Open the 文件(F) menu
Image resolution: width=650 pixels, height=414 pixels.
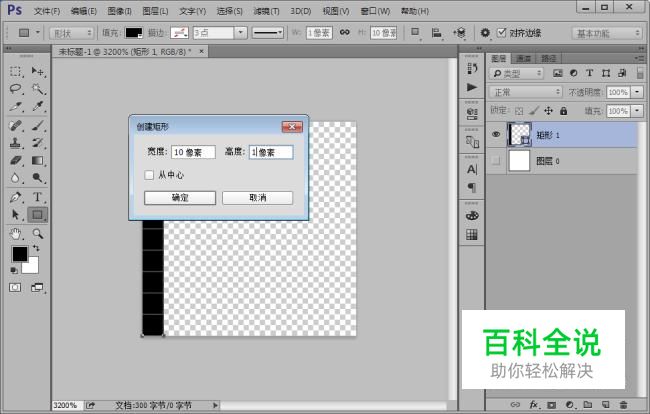(x=46, y=11)
